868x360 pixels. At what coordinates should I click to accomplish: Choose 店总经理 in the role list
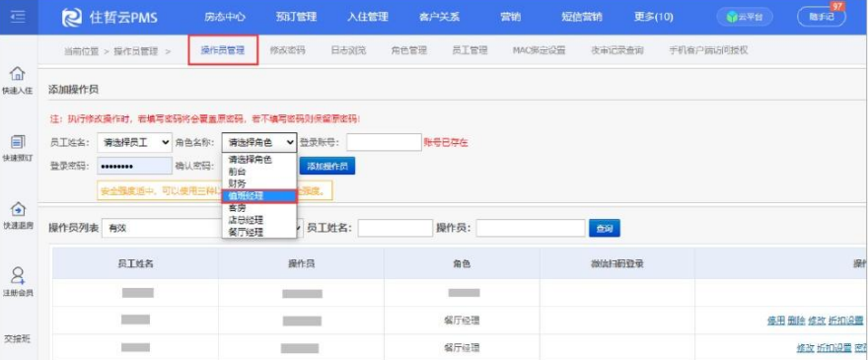tap(259, 220)
